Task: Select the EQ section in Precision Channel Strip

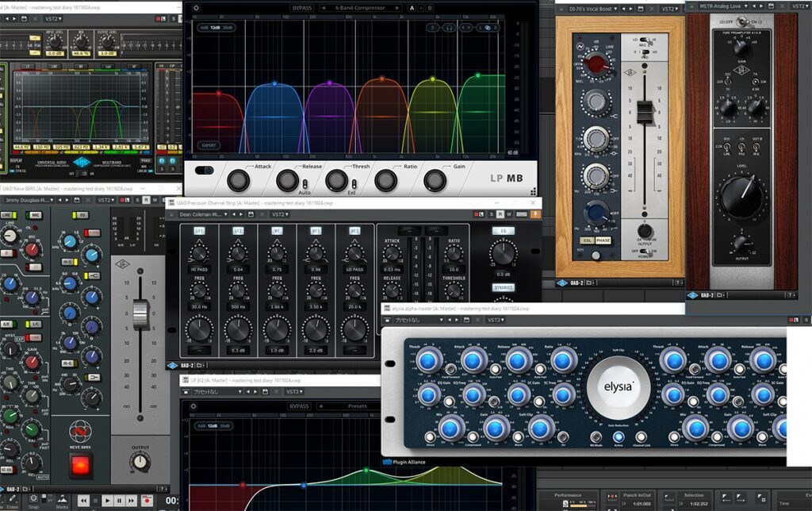Action: point(503,231)
